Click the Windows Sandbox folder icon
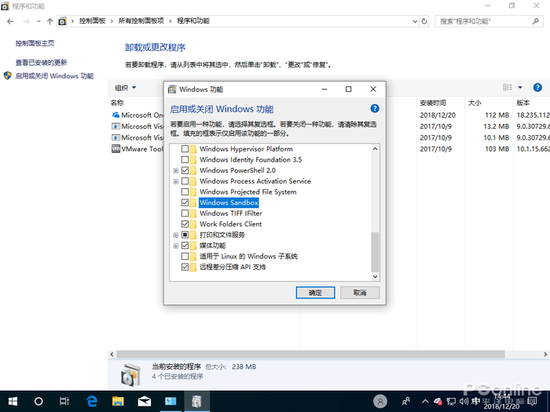This screenshot has width=550, height=412. tap(194, 203)
